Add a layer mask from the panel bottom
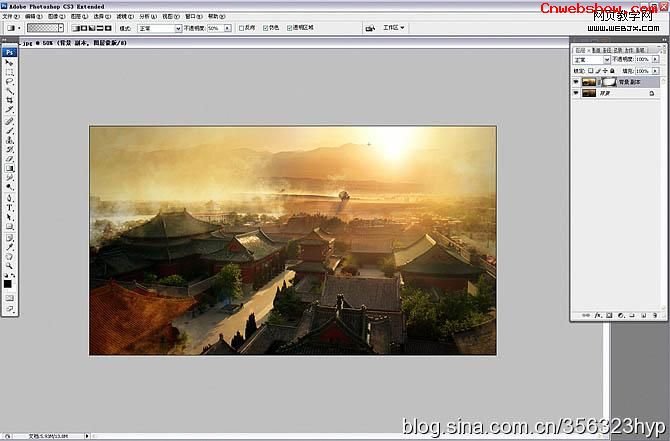Viewport: 670px width, 441px height. click(x=609, y=315)
